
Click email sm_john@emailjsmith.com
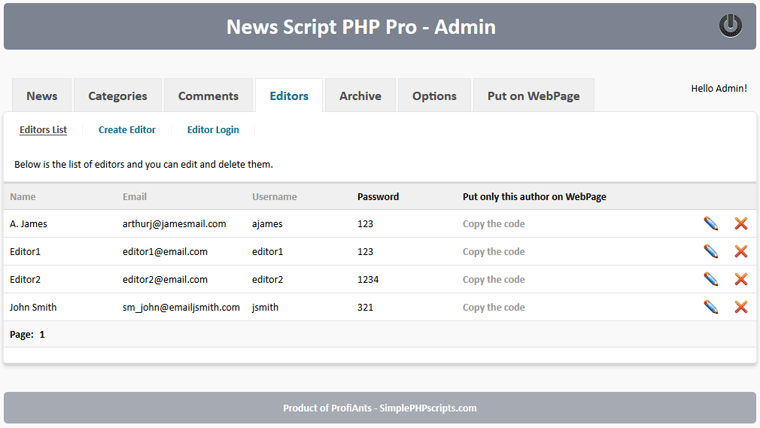[x=181, y=307]
